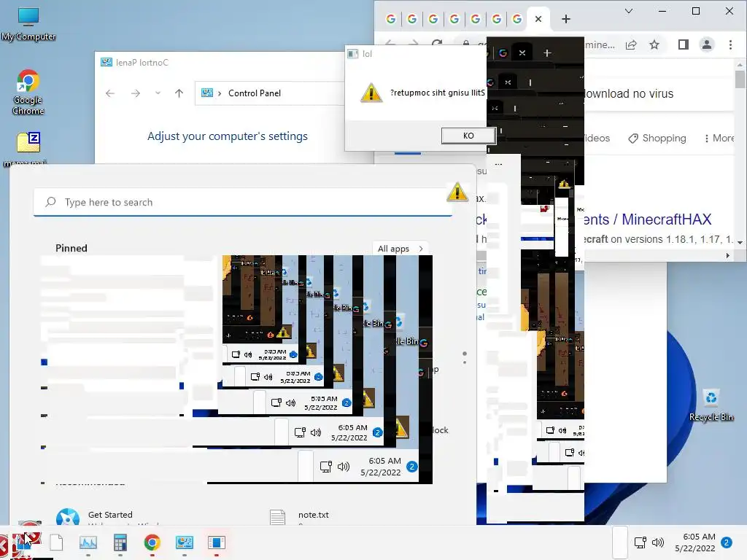Open Chrome three-dot menu
The image size is (747, 560).
(730, 44)
